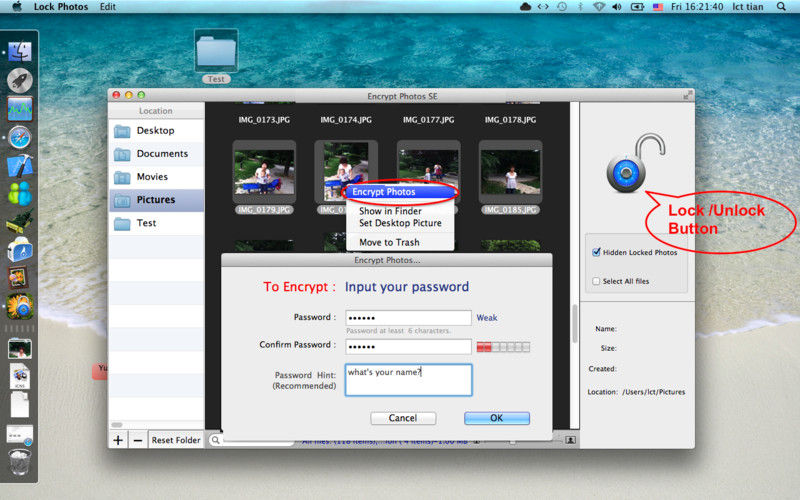Open Wi-Fi status menu bar icon
This screenshot has height=500, width=800.
coord(599,7)
